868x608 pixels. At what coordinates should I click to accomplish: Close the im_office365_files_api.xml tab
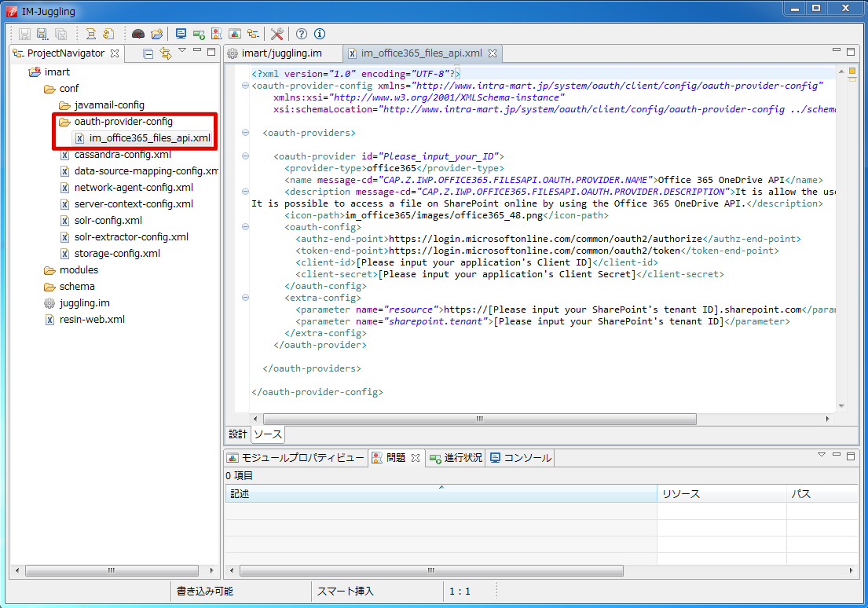pos(493,53)
